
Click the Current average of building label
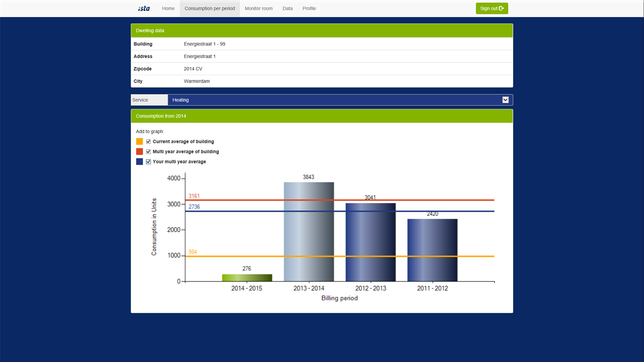[183, 142]
